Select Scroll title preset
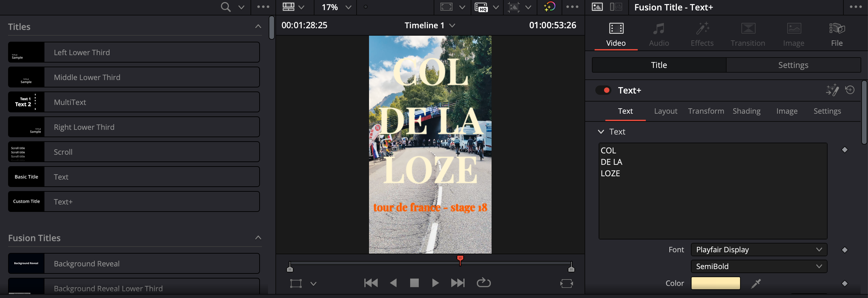 point(134,152)
